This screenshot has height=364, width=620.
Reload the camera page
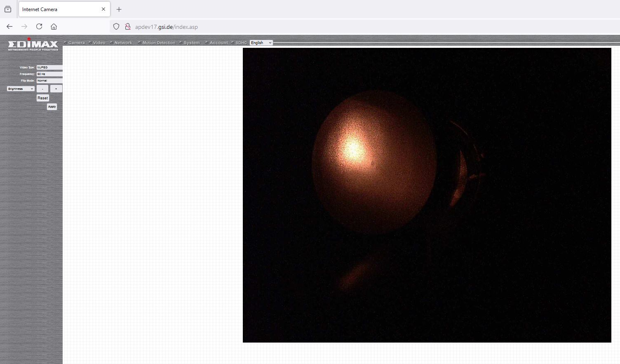[39, 26]
